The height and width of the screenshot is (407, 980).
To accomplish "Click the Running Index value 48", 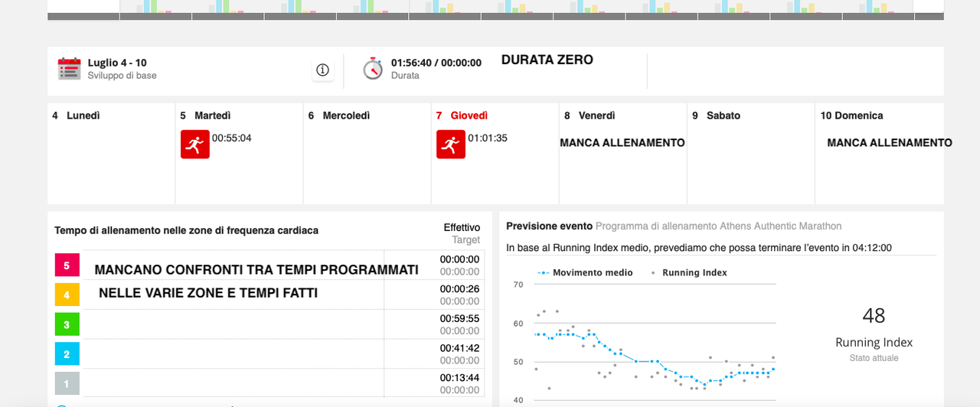I will (x=874, y=316).
